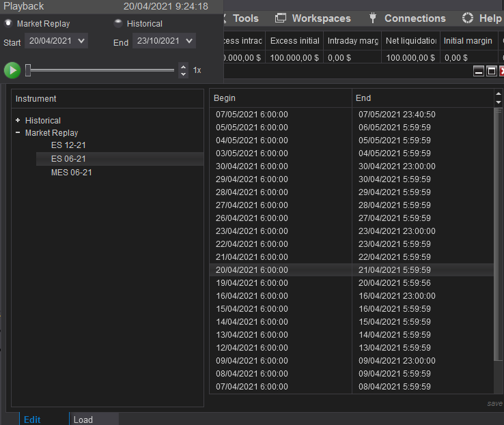Increase playback speed with the up arrow

(x=183, y=67)
